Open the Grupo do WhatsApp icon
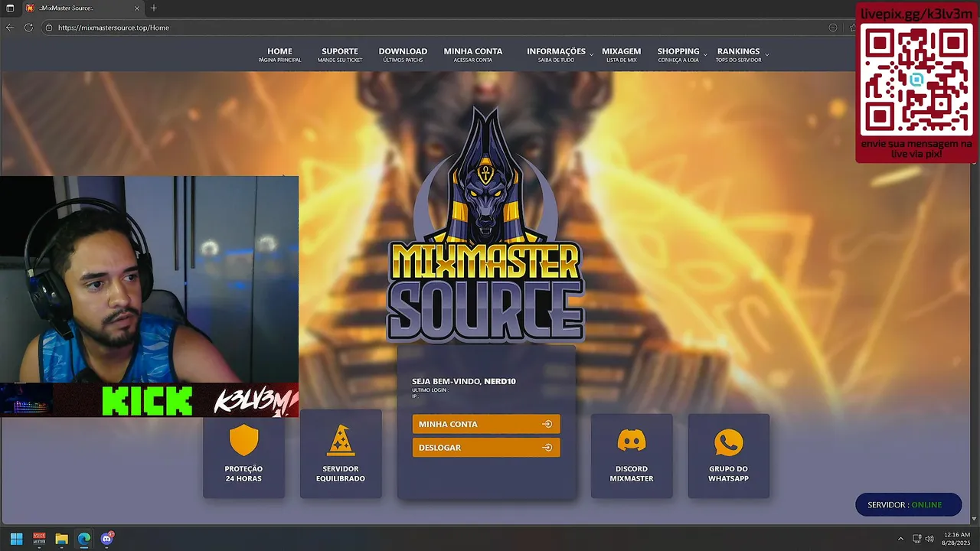Screen dimensions: 980x551 (728, 442)
